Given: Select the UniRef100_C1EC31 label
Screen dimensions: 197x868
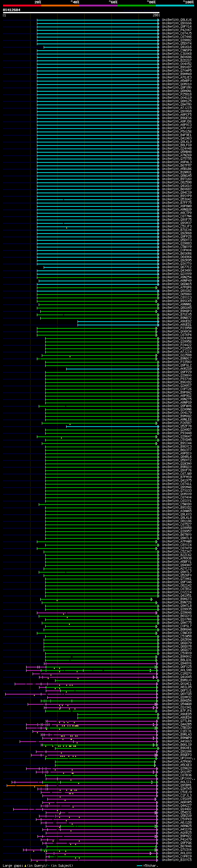Looking at the screenshot, I should click(177, 731).
